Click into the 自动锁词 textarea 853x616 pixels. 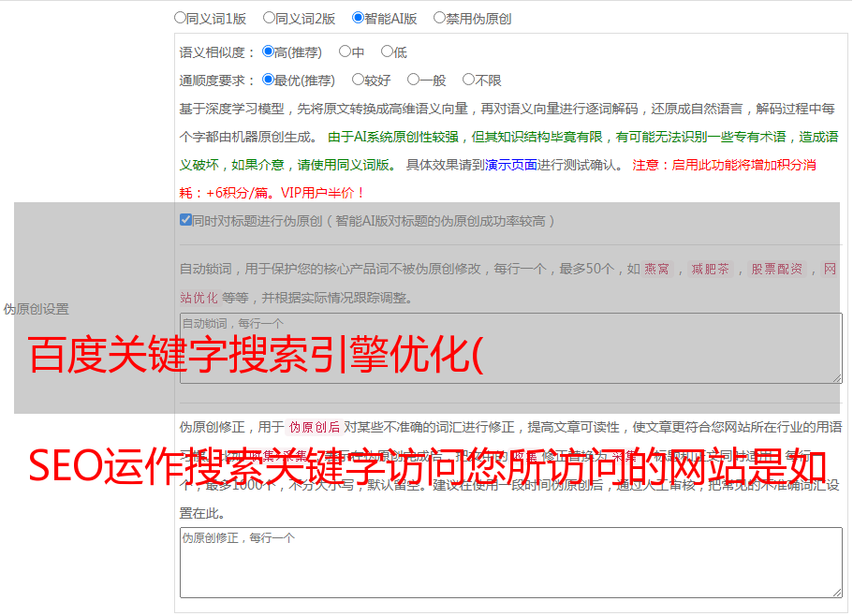511,348
